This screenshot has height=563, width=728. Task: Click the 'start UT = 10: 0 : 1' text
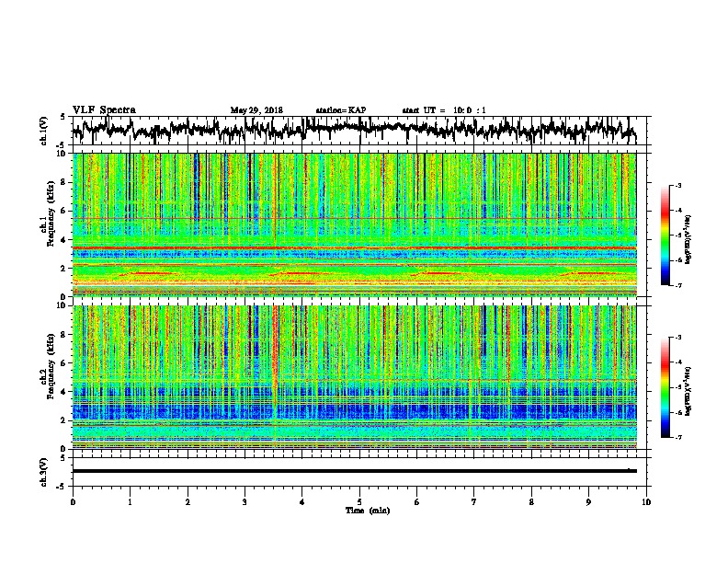pyautogui.click(x=444, y=110)
